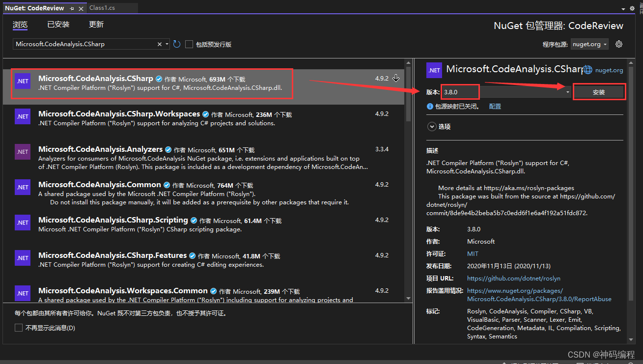Viewport: 643px width, 364px height.
Task: Close the NuGet: CodeReview tab
Action: click(81, 8)
